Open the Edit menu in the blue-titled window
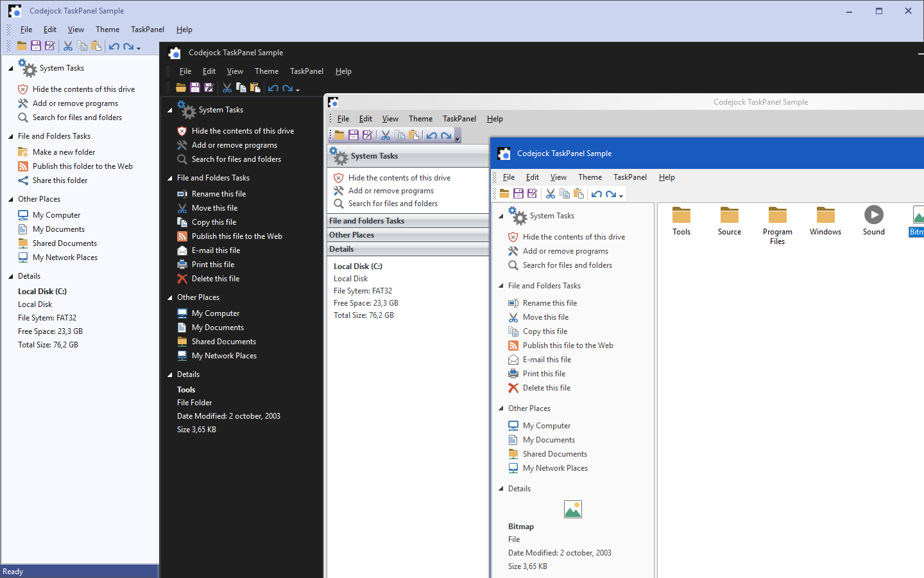Screen dimensions: 924x578 pos(533,177)
